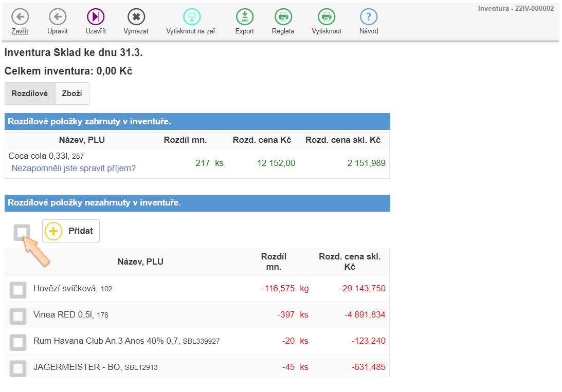Click the Vymazat delete icon
This screenshot has height=392, width=562.
click(136, 17)
